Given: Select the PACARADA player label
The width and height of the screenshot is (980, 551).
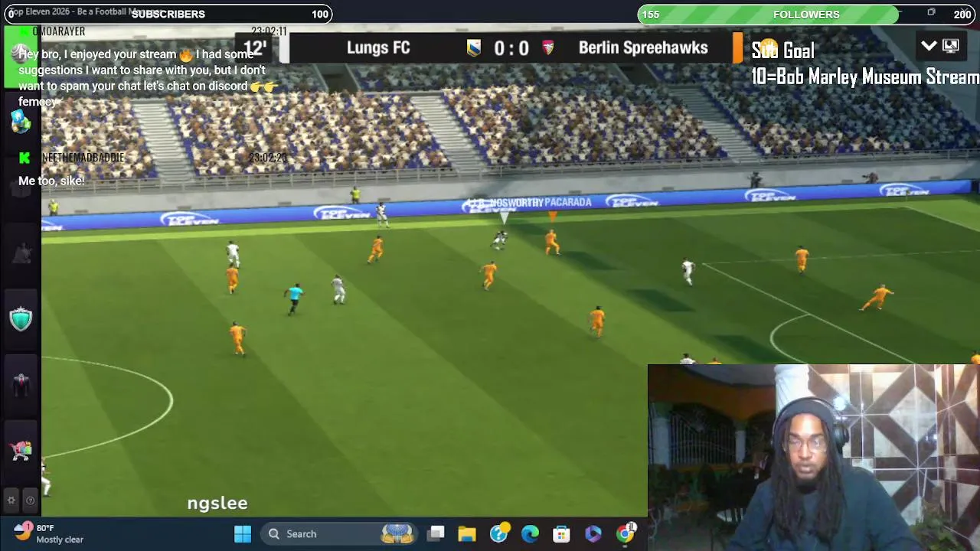Looking at the screenshot, I should [567, 202].
